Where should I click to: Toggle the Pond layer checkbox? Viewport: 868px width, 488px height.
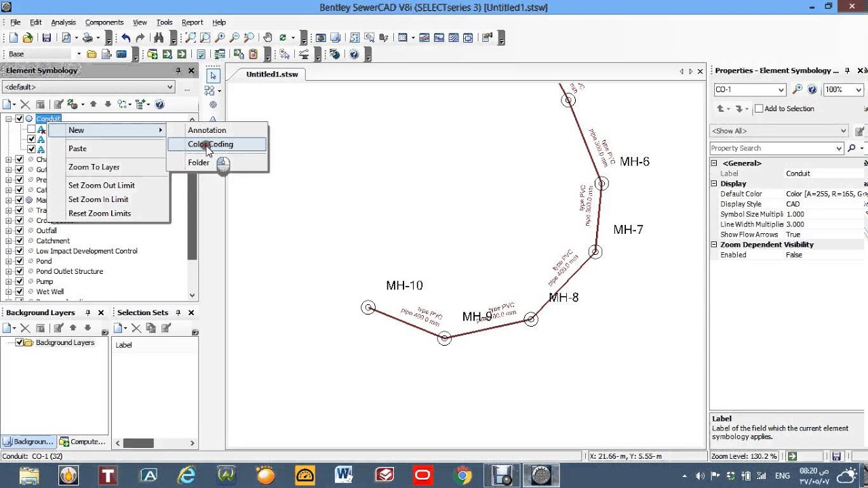(x=19, y=261)
